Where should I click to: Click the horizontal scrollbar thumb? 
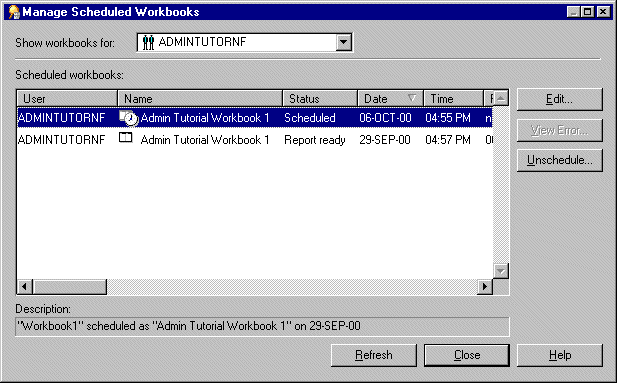point(70,287)
